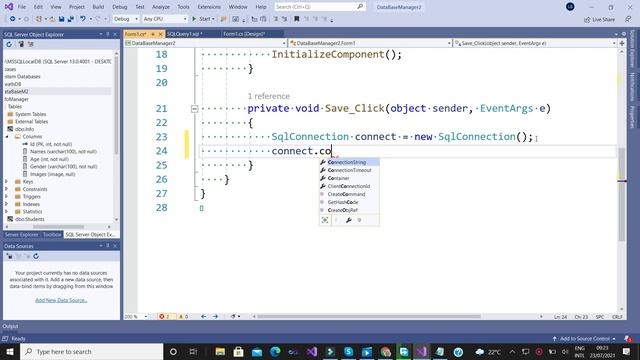Click the editor horizontal scrollbar
Viewport: 640px width, 360px height.
(368, 316)
